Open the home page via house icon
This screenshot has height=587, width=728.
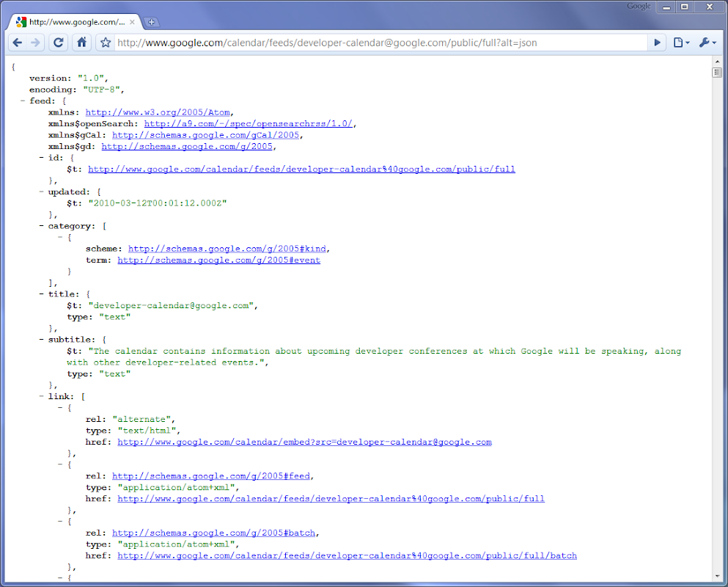tap(81, 43)
